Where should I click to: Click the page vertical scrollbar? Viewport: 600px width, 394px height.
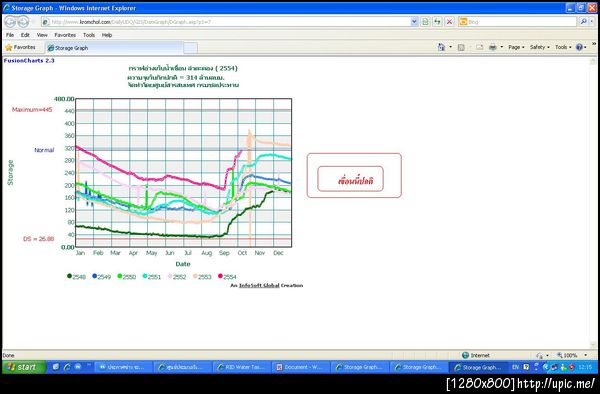pyautogui.click(x=593, y=203)
